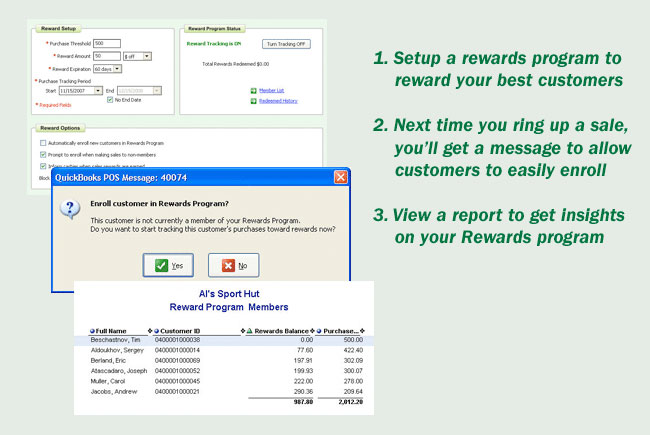The height and width of the screenshot is (435, 650).
Task: Toggle the No End Date checkbox
Action: point(110,98)
